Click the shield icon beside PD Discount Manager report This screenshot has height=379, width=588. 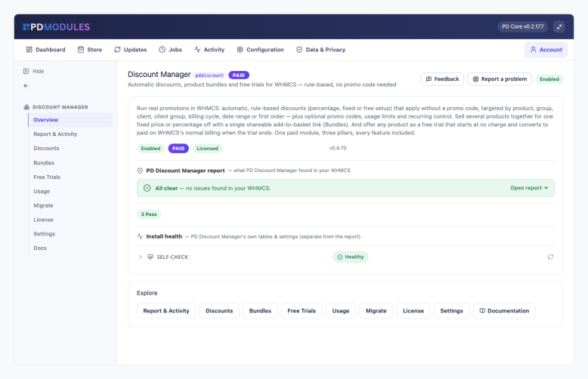(x=140, y=171)
